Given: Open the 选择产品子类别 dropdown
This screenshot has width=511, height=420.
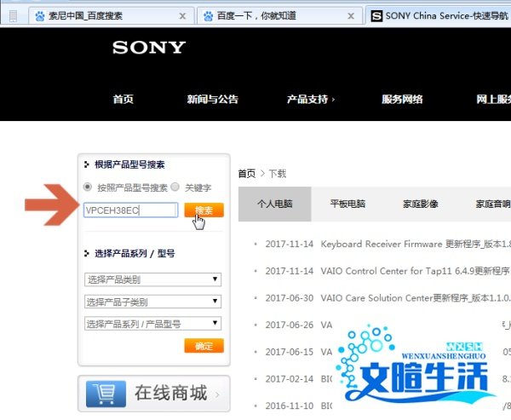Looking at the screenshot, I should pos(152,302).
